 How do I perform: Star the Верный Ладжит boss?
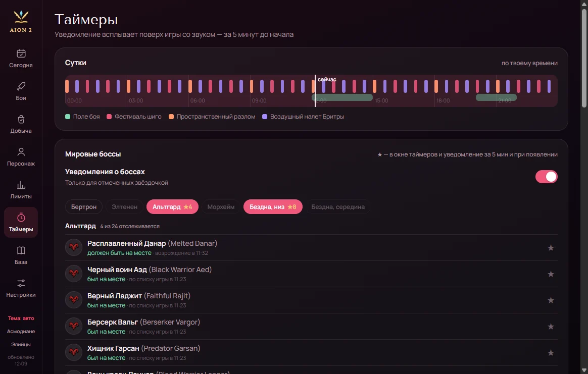point(551,300)
